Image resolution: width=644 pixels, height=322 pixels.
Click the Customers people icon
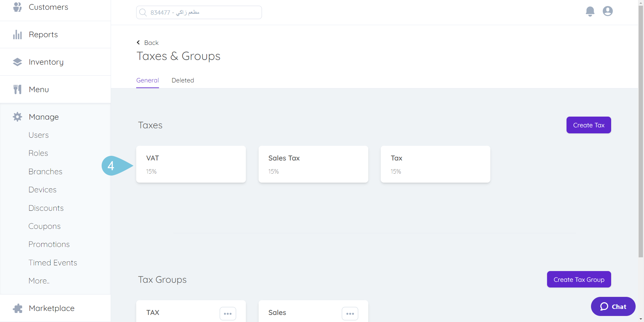[x=17, y=7]
